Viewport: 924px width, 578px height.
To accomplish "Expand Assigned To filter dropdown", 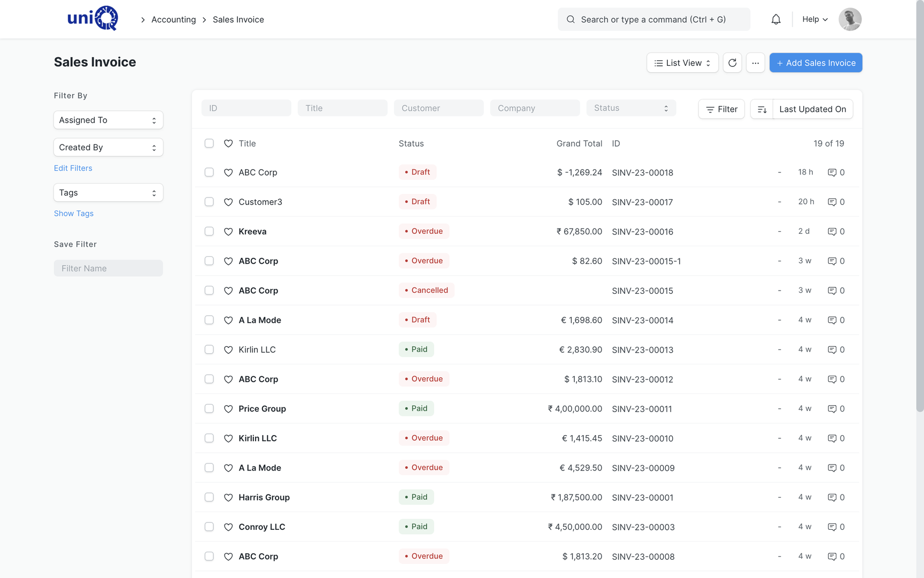I will point(108,120).
